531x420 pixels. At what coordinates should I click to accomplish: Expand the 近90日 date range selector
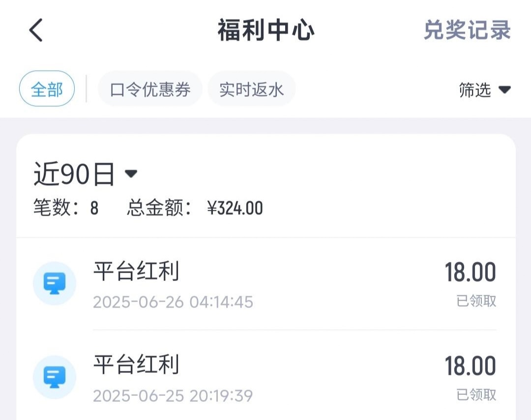[x=74, y=174]
